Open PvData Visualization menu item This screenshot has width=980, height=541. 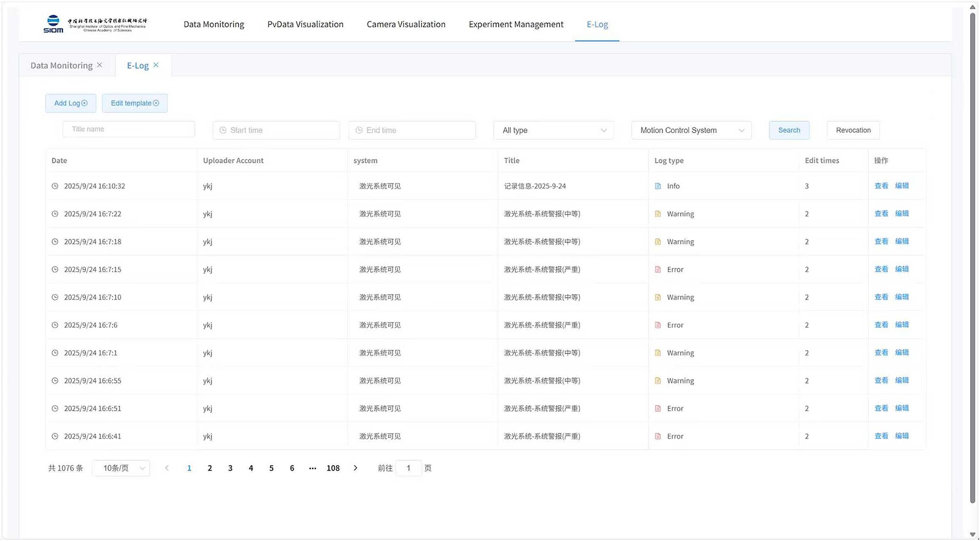click(305, 24)
